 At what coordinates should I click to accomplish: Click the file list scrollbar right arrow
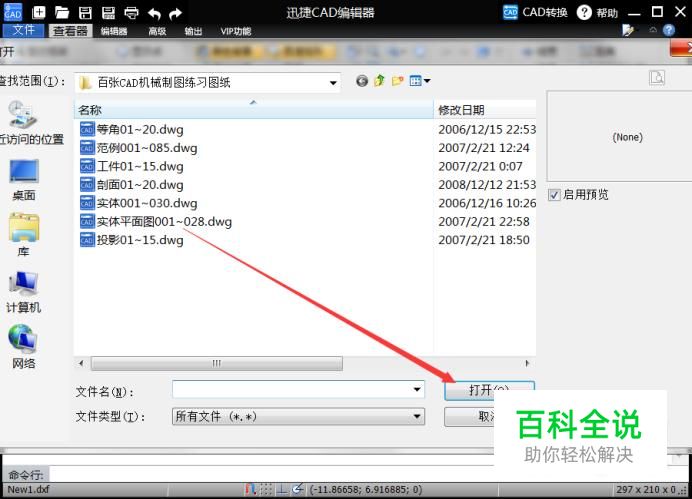[527, 364]
